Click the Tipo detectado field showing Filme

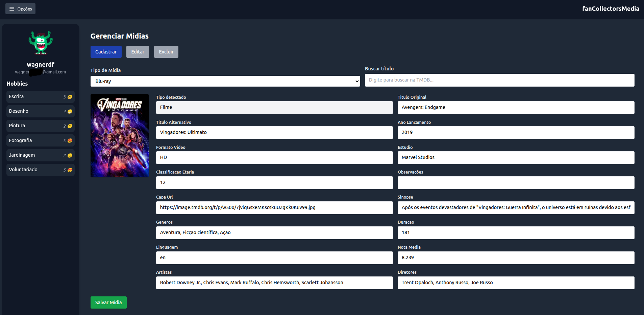pyautogui.click(x=274, y=108)
